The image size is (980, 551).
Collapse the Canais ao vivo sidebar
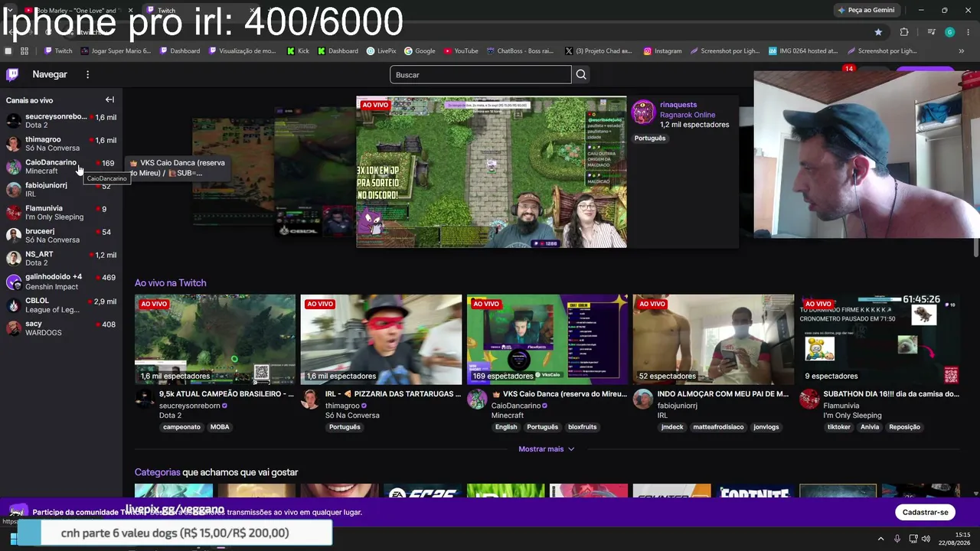pos(109,99)
